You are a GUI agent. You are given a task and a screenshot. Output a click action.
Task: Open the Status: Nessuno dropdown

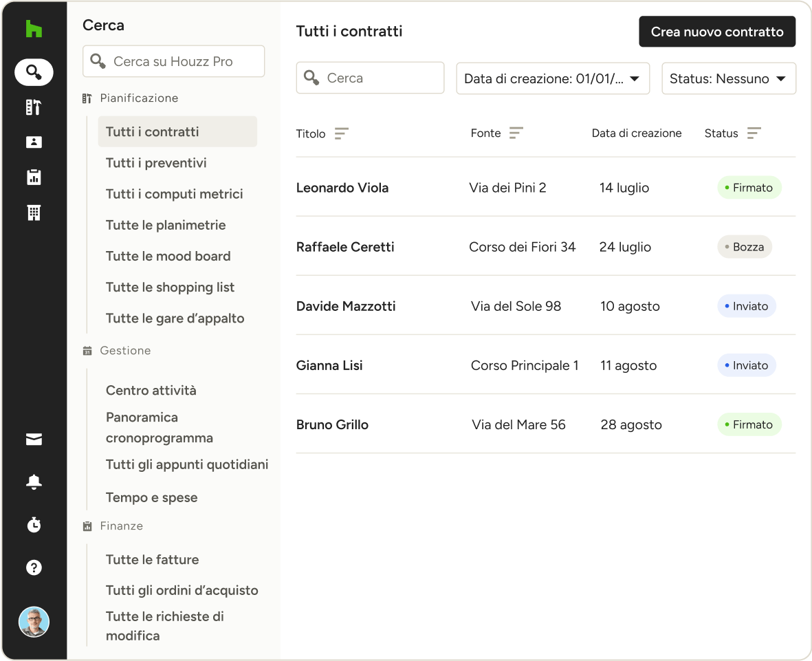point(728,78)
